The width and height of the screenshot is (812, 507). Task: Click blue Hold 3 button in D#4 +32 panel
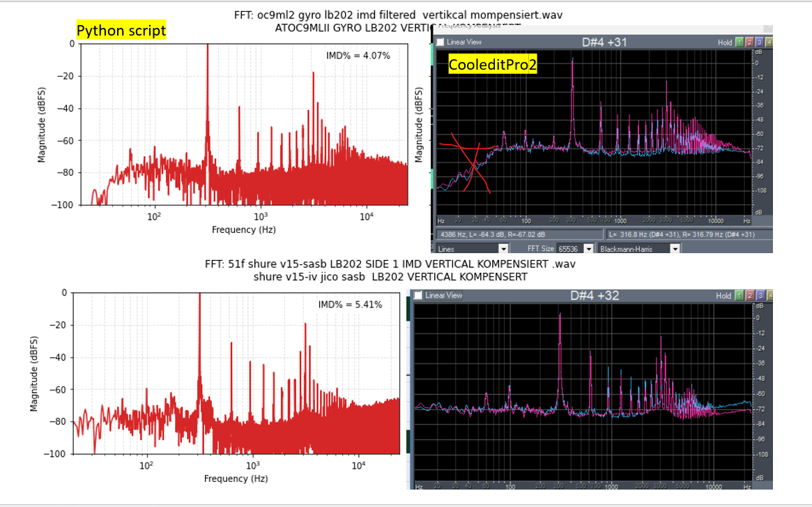(760, 296)
